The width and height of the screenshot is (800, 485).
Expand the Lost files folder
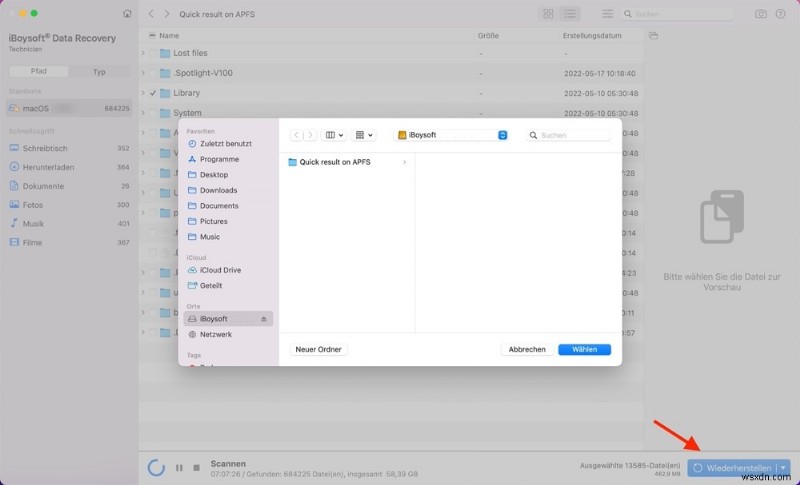click(x=143, y=53)
